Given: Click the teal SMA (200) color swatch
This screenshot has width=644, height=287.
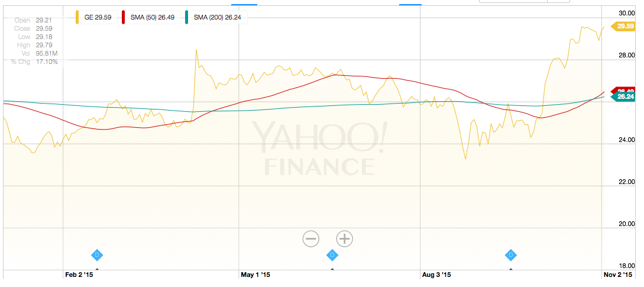Looking at the screenshot, I should 186,18.
